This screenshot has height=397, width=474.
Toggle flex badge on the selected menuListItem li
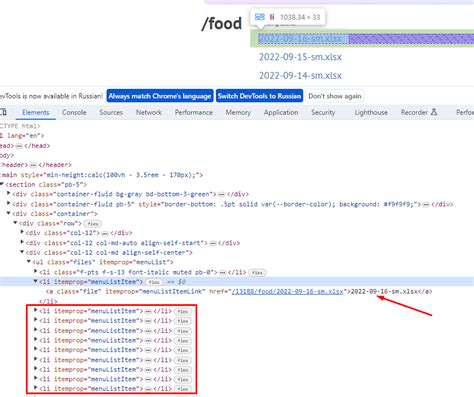pos(154,282)
